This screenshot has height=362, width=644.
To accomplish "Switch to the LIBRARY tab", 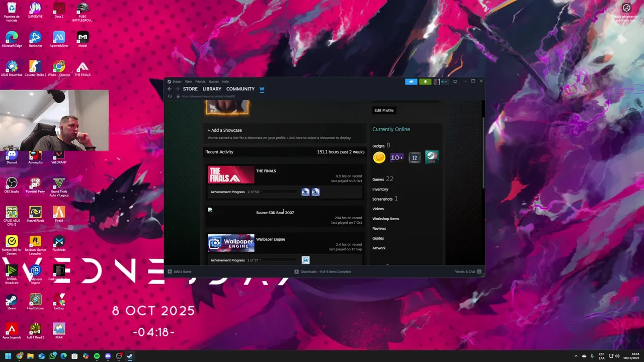I will pyautogui.click(x=212, y=89).
